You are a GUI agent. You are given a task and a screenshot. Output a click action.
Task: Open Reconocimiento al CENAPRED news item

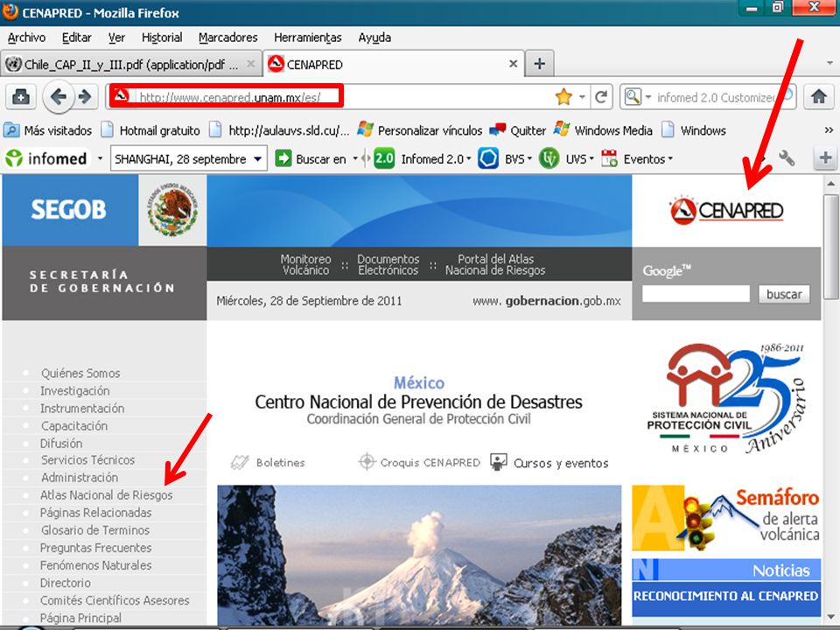726,596
